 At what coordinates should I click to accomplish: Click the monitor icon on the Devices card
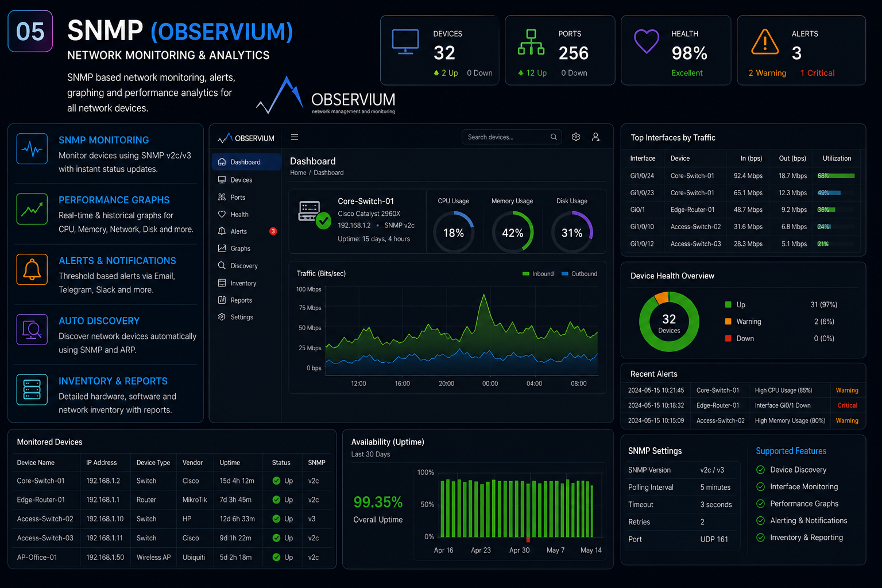tap(405, 41)
